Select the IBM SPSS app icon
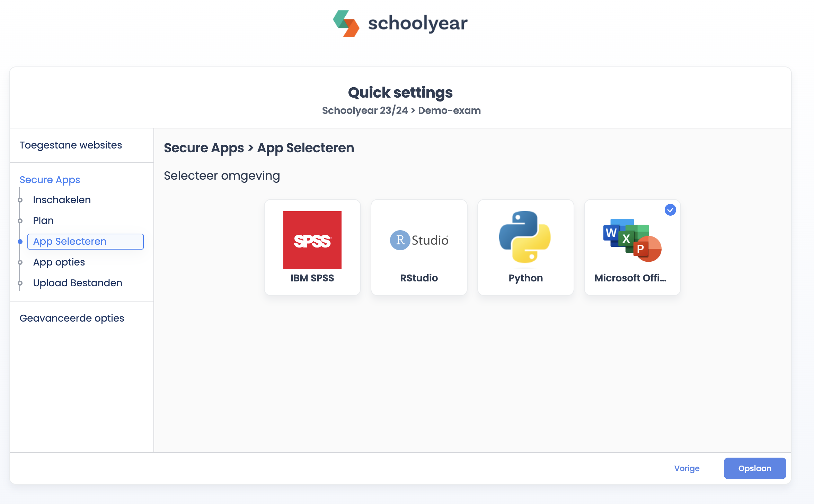The image size is (814, 504). pyautogui.click(x=312, y=240)
